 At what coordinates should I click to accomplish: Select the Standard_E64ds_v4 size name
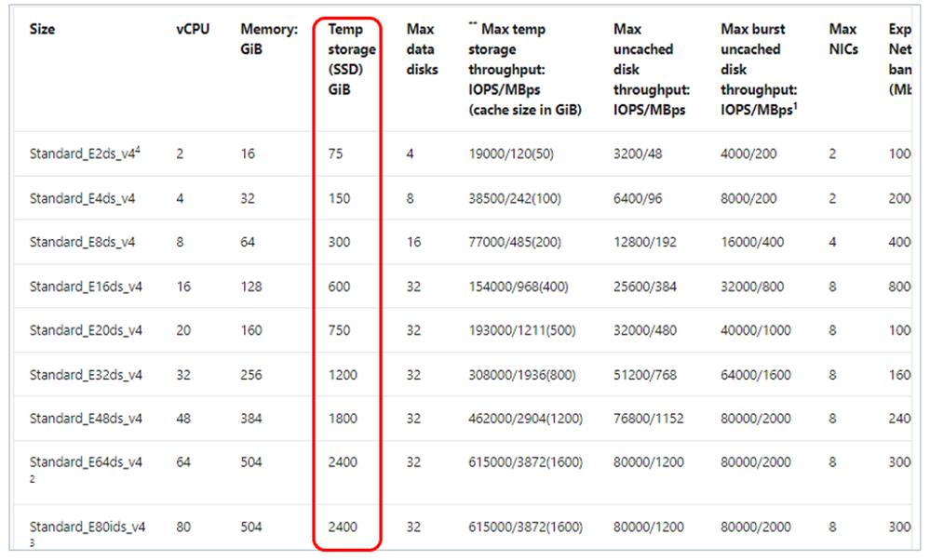click(x=86, y=462)
